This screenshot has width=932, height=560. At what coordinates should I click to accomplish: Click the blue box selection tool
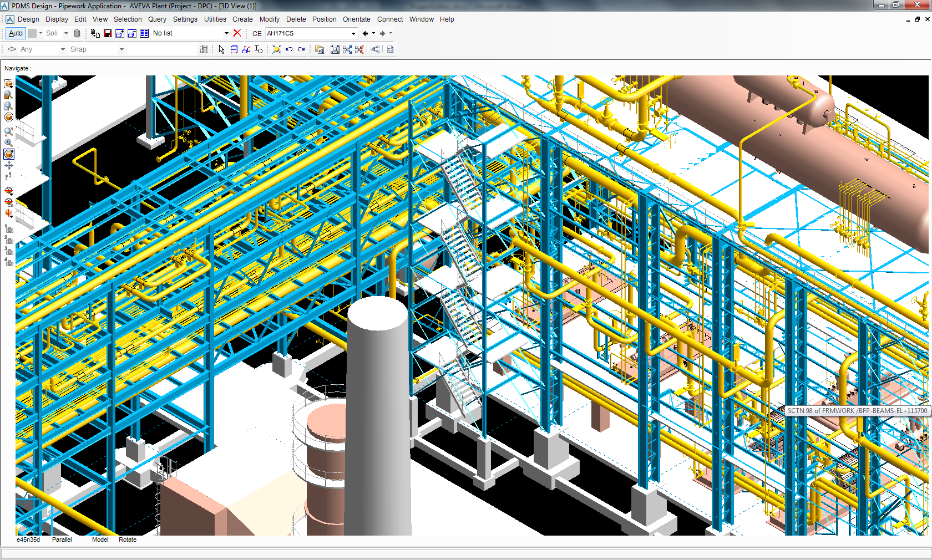[x=234, y=49]
